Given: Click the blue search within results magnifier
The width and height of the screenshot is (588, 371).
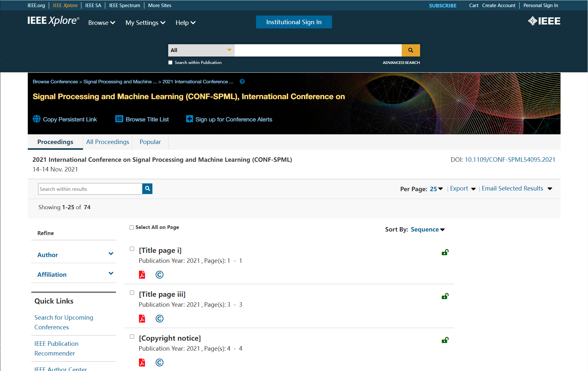Looking at the screenshot, I should pos(147,189).
